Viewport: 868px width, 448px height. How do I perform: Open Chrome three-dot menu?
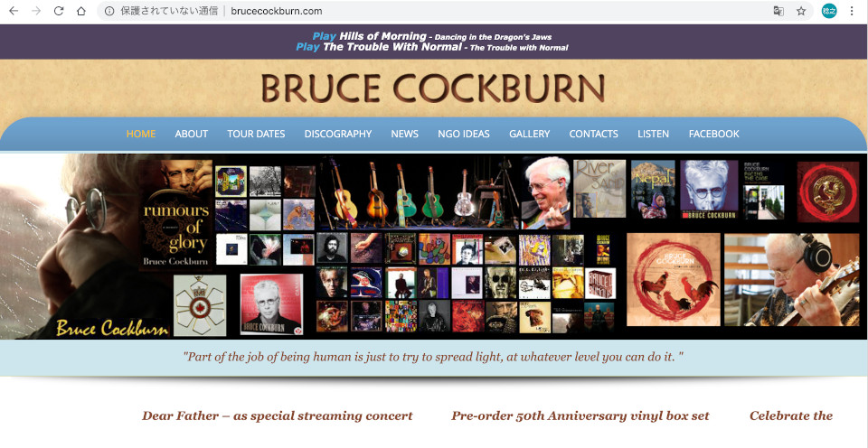tap(852, 11)
